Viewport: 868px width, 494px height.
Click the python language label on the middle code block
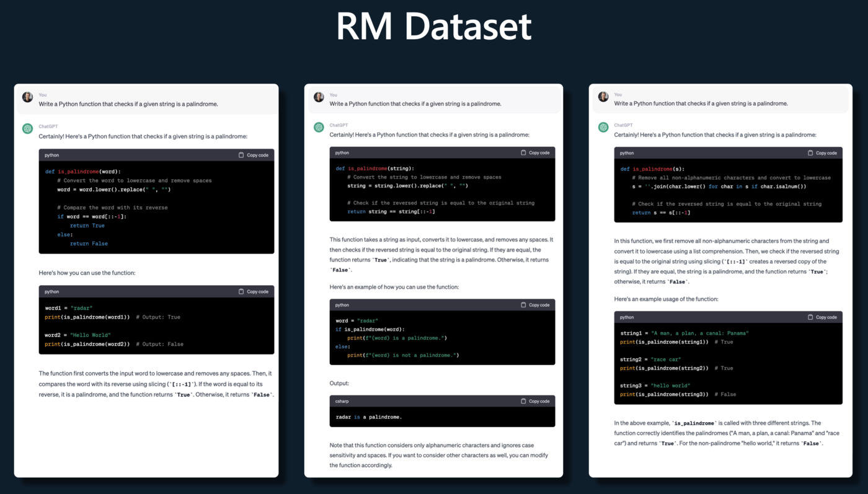[x=341, y=152]
